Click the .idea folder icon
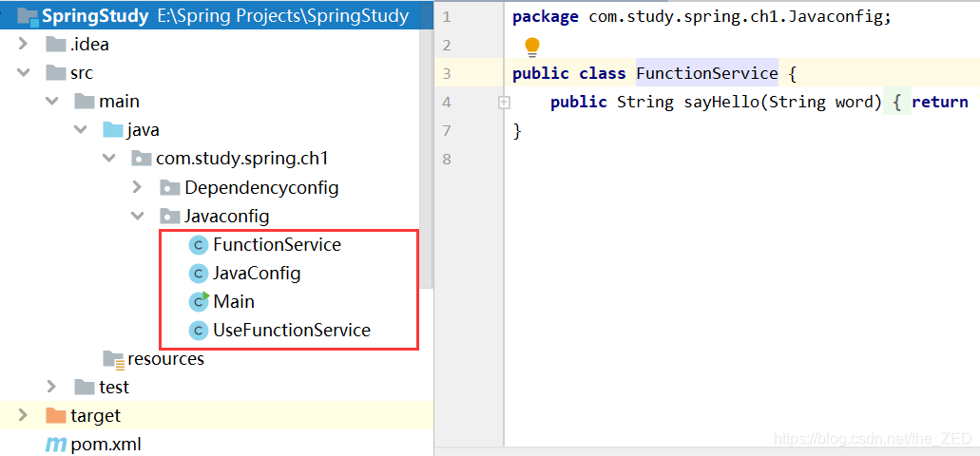Screen dimensions: 980x456 (x=56, y=45)
